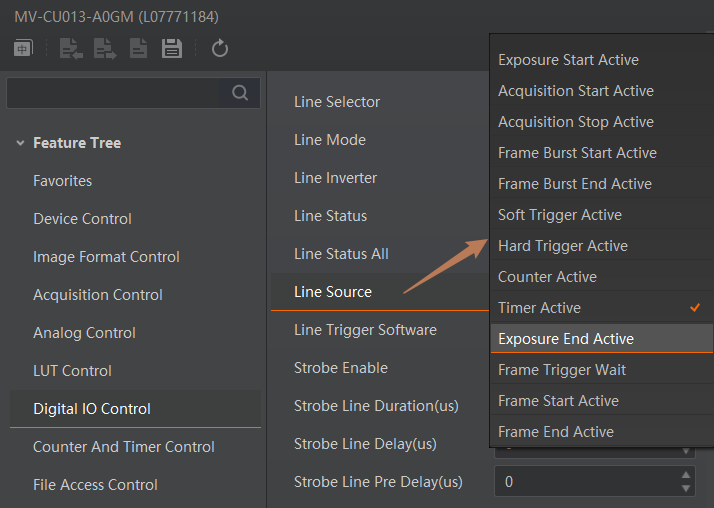
Task: Click the floppy disk save icon
Action: click(172, 48)
